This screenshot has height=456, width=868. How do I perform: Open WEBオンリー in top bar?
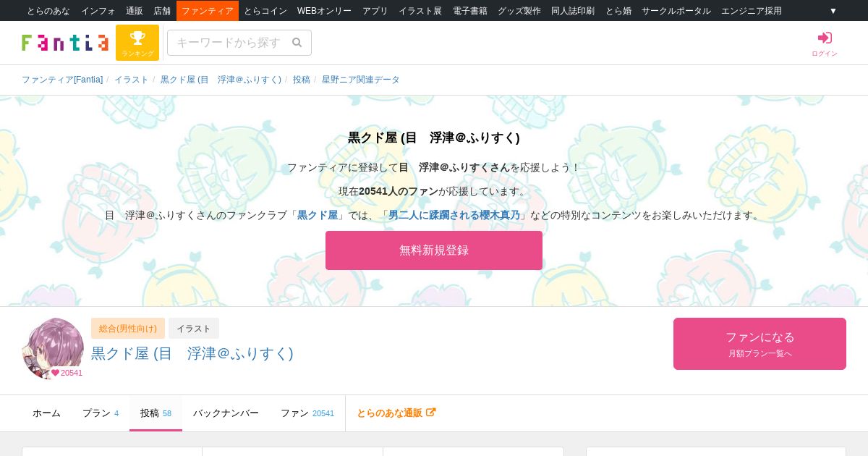coord(324,11)
